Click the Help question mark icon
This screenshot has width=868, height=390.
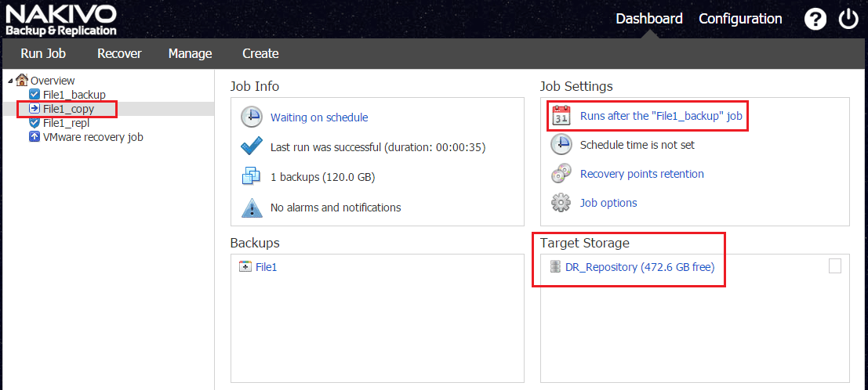(x=815, y=19)
